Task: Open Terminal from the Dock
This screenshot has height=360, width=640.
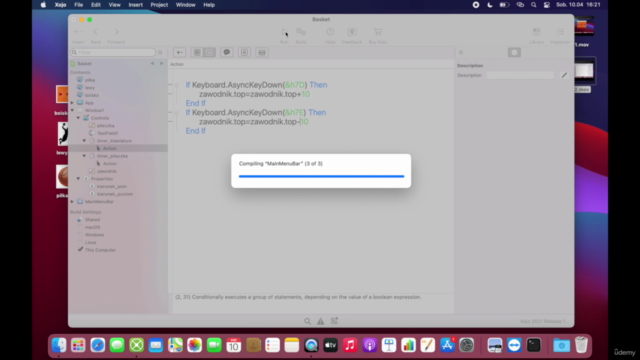Action: click(534, 345)
